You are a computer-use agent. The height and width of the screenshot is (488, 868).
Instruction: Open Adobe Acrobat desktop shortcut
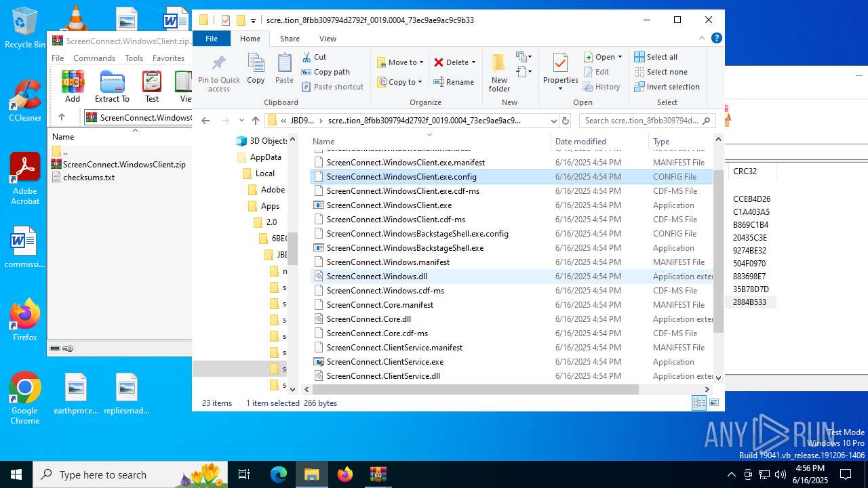click(25, 179)
